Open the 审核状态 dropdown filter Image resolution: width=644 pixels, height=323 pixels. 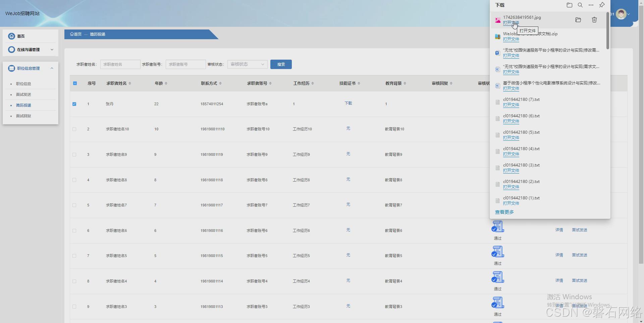(x=247, y=64)
